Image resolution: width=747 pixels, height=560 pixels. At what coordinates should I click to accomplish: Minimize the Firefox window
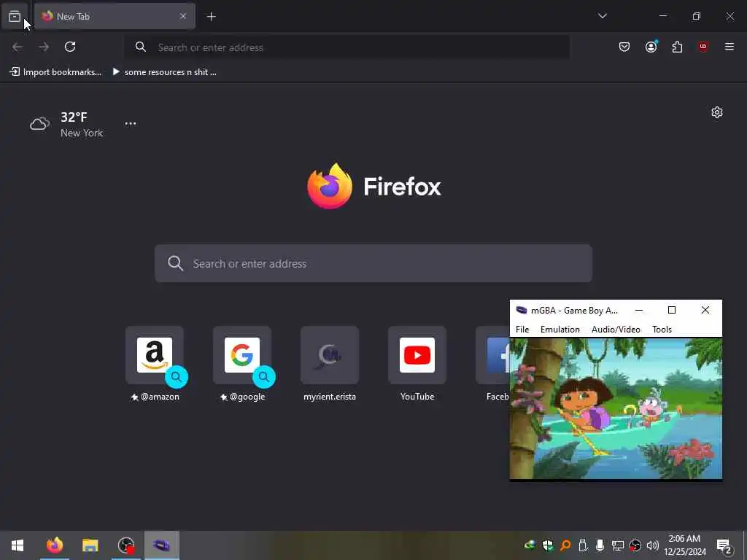[x=662, y=16]
